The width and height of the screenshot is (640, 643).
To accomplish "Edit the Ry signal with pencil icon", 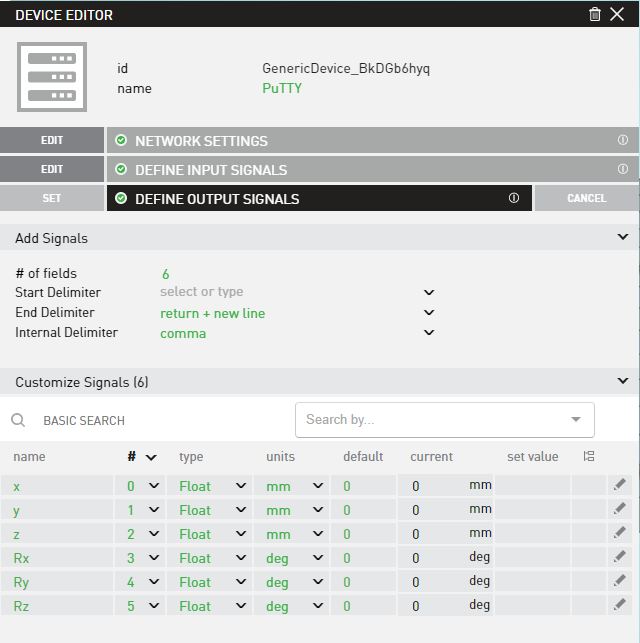I will click(x=620, y=581).
